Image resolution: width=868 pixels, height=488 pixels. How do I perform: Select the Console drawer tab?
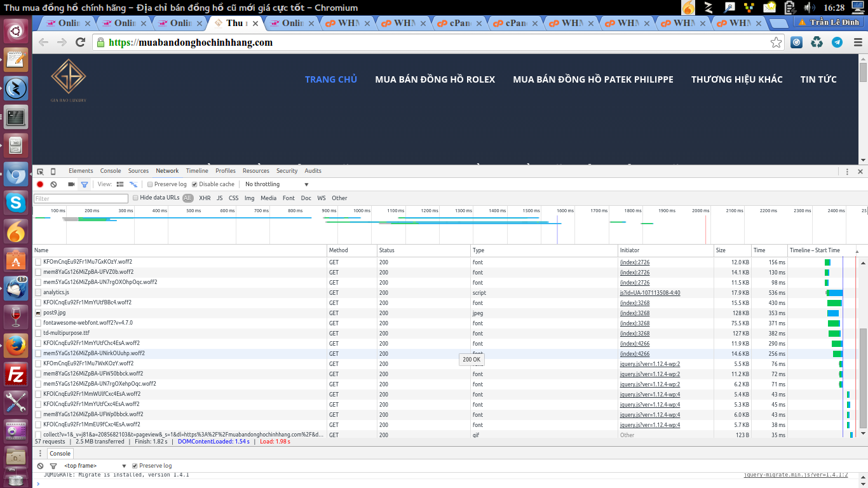pos(60,454)
